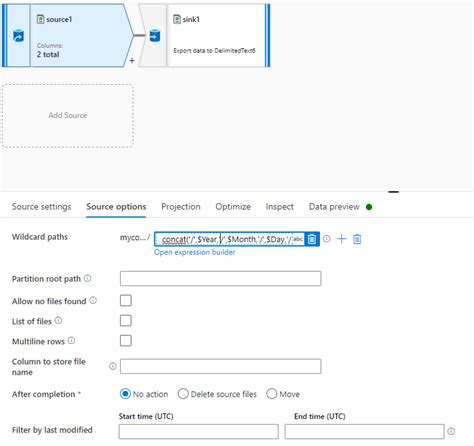Click the plus sign after source1 node
The height and width of the screenshot is (446, 474).
coord(132,60)
